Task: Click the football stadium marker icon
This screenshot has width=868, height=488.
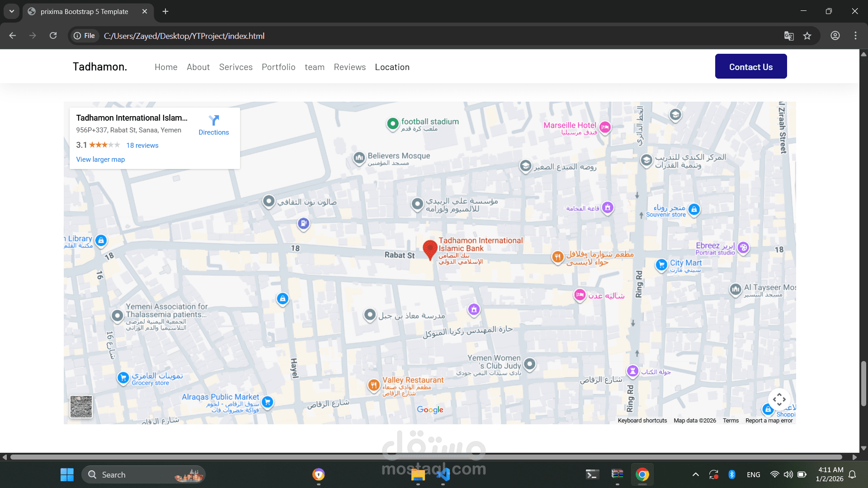Action: click(x=393, y=123)
